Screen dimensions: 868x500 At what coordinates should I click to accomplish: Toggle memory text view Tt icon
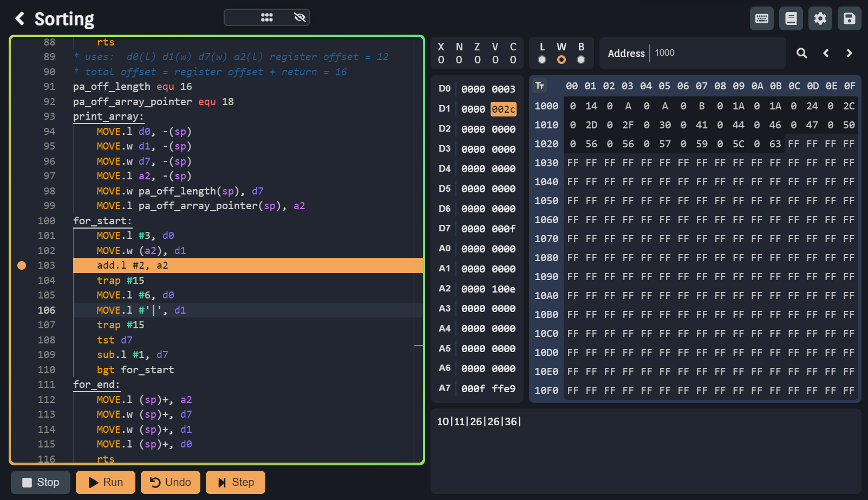click(x=539, y=86)
